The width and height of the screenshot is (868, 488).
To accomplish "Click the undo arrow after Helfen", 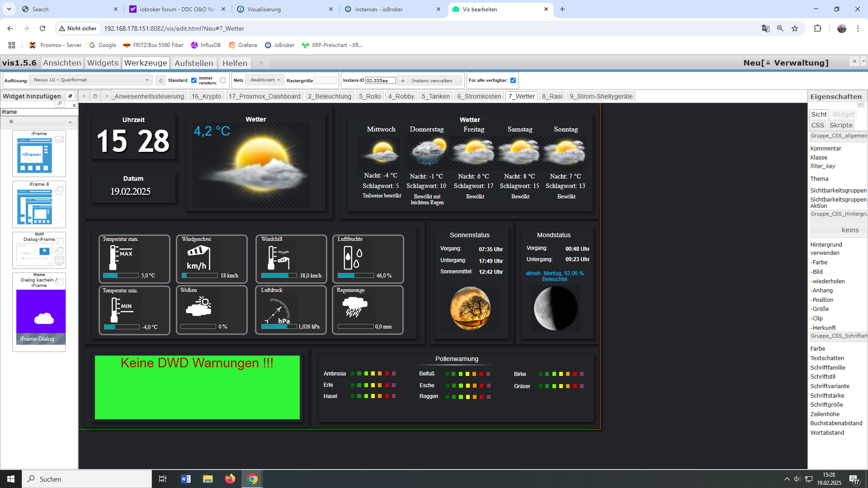I will (x=261, y=63).
